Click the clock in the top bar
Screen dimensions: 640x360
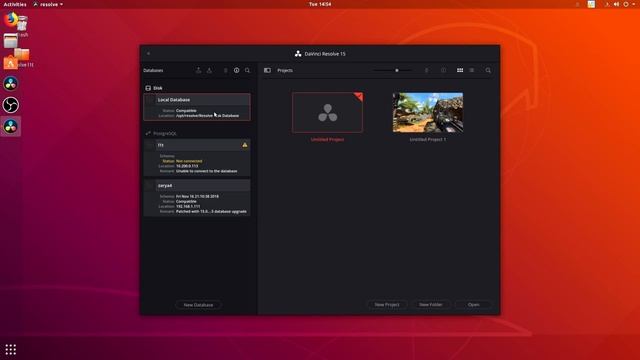point(320,4)
